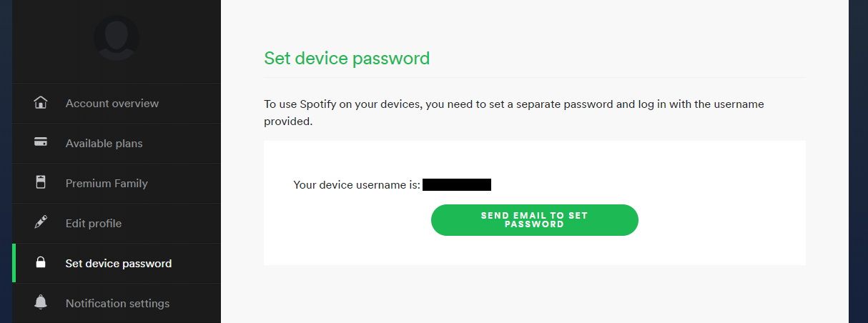Click the pencil icon for Edit profile

[x=41, y=223]
